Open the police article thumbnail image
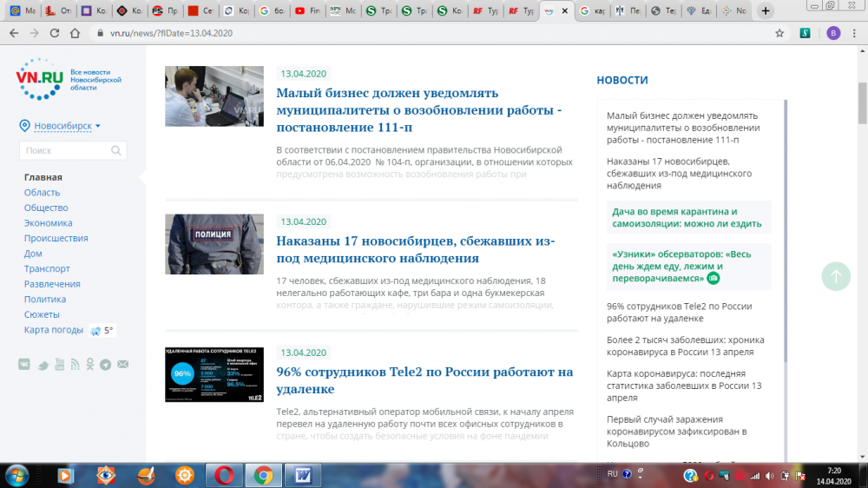Screen dimensions: 868x488 click(x=214, y=244)
